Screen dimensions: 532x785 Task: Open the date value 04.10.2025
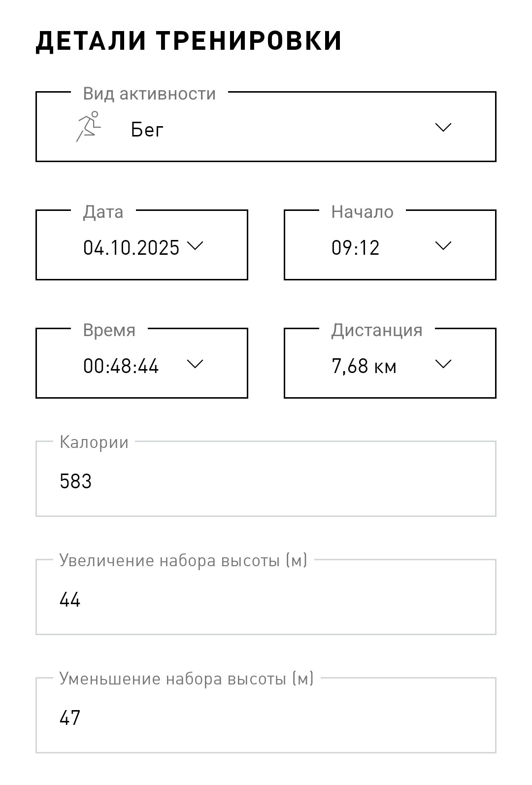pos(131,247)
